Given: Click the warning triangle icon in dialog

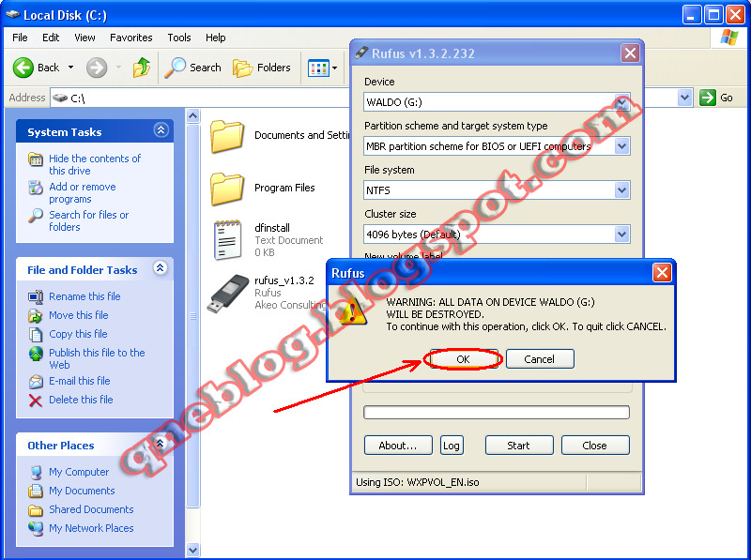Looking at the screenshot, I should click(353, 310).
